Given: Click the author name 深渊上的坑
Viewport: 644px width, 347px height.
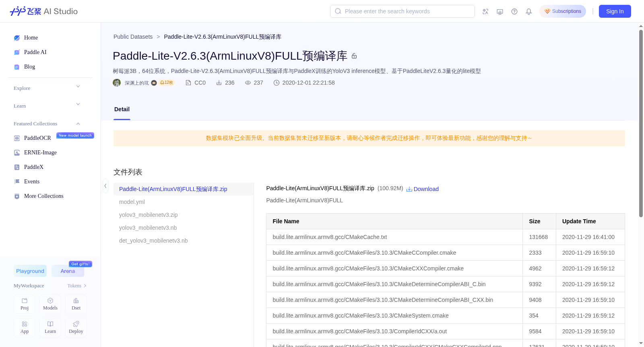Looking at the screenshot, I should pyautogui.click(x=136, y=83).
